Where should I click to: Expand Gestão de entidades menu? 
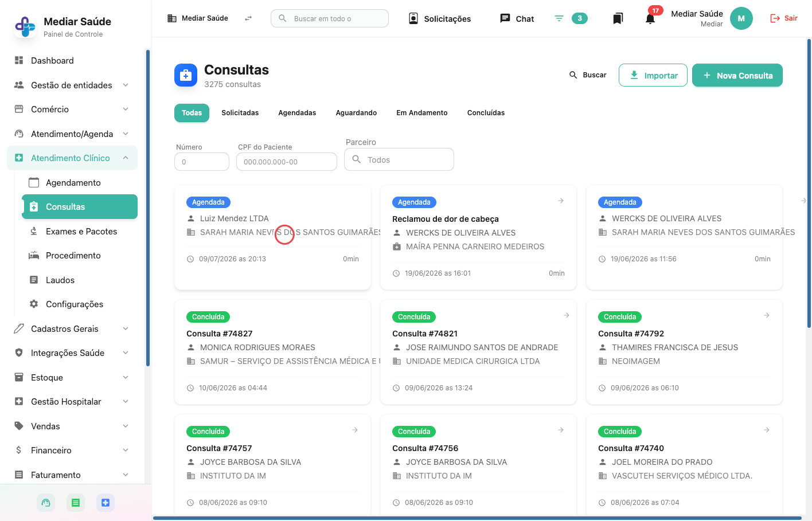point(72,85)
